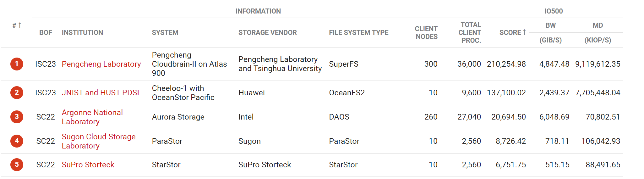
Task: Open the SuPro Storteck institution link
Action: [x=88, y=165]
